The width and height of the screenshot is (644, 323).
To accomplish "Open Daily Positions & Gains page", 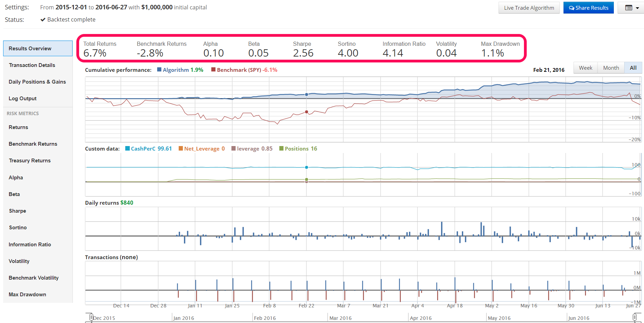I will tap(37, 82).
